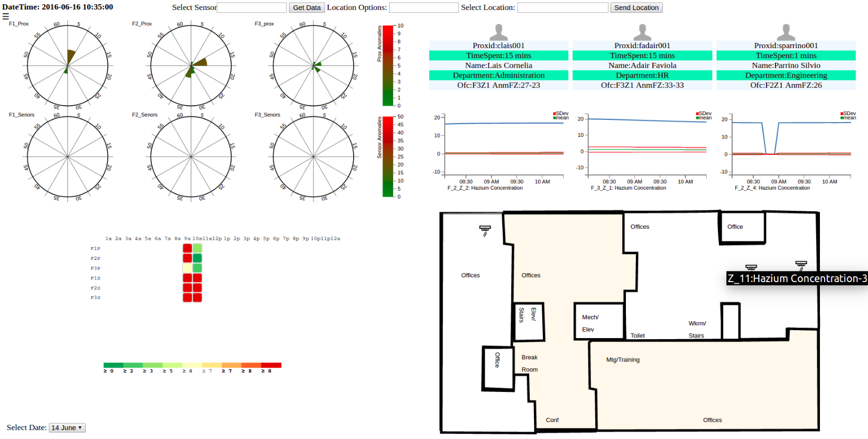Open the Select Date dropdown showing 14 June
The height and width of the screenshot is (439, 868).
coord(67,428)
